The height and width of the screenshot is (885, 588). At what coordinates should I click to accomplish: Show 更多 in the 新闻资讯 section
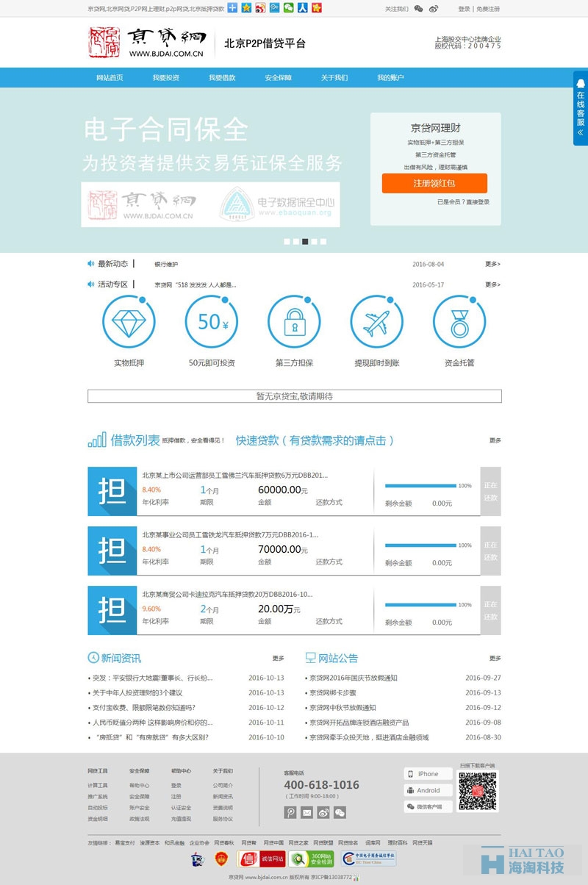coord(278,658)
